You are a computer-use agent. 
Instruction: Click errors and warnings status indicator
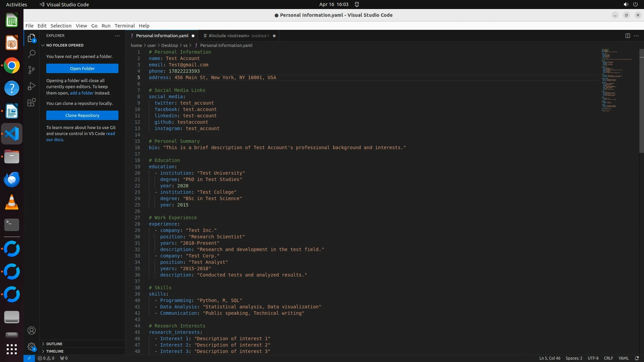coord(46,358)
